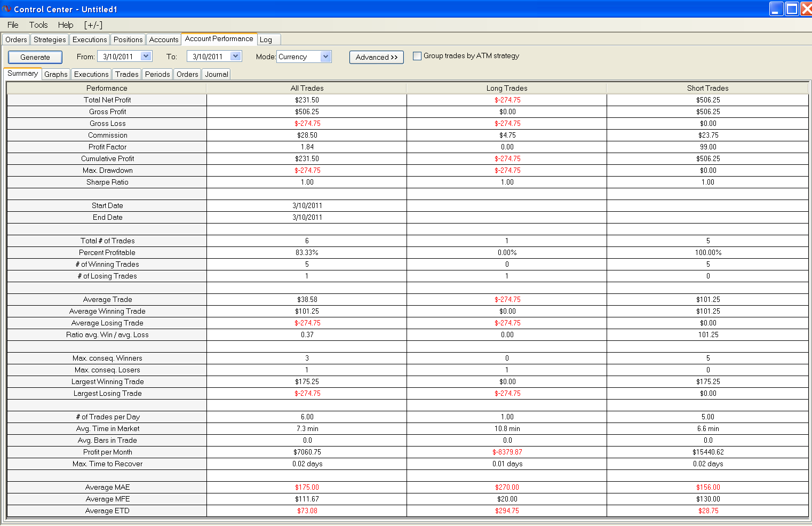Open the Tools menu

coord(38,25)
